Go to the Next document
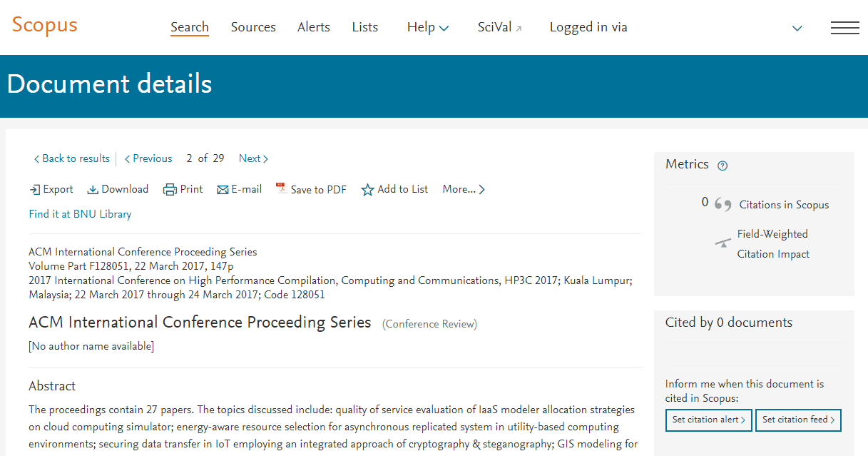The width and height of the screenshot is (868, 456). pos(253,158)
